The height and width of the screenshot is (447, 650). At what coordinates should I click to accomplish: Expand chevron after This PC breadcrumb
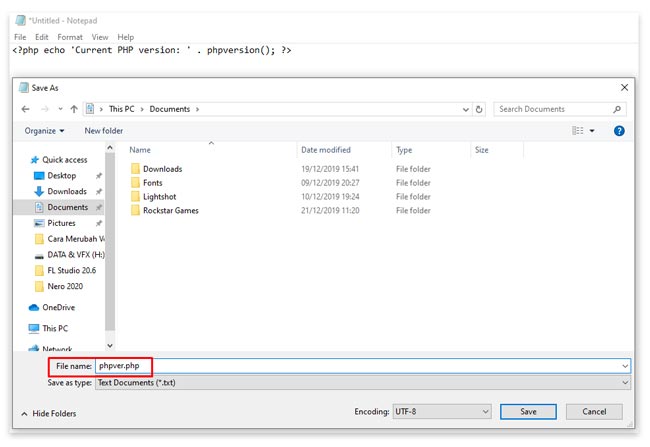point(142,109)
